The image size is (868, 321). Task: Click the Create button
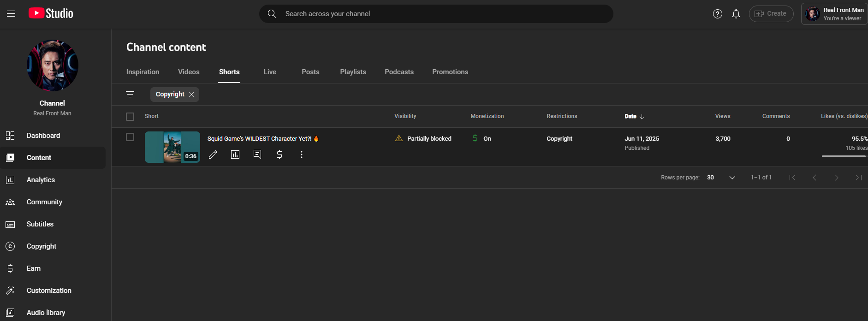point(771,14)
